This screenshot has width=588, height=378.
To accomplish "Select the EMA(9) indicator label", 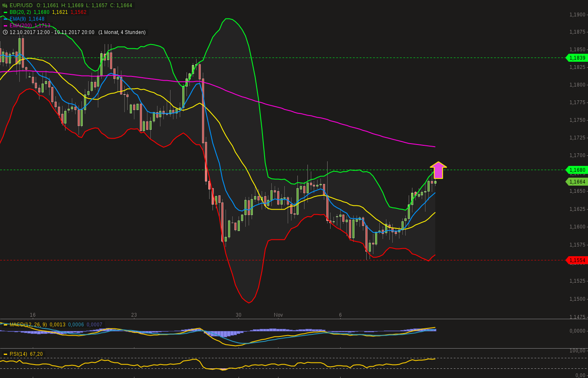I will click(18, 19).
